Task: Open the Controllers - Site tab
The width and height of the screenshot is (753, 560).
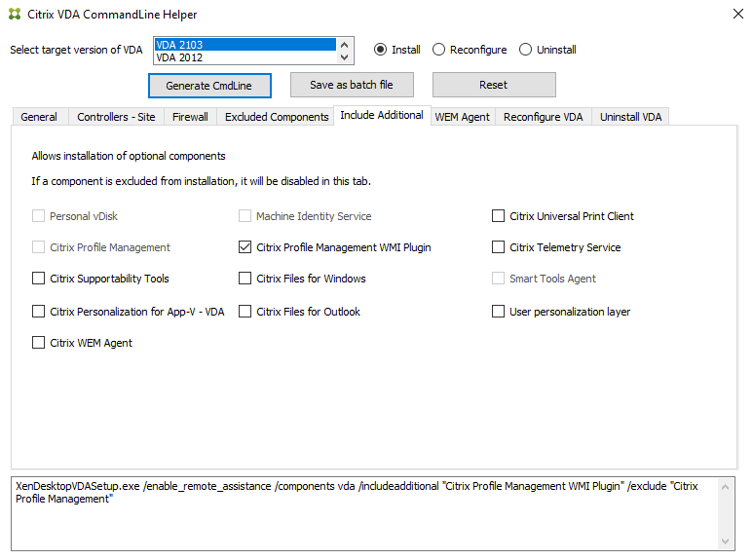Action: pyautogui.click(x=116, y=117)
